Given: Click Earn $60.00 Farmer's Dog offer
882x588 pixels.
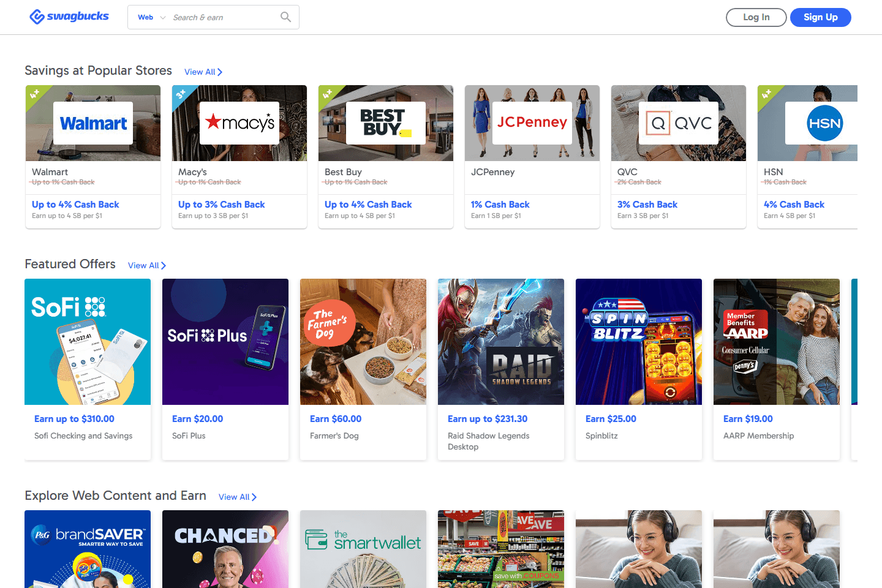Looking at the screenshot, I should pos(336,419).
